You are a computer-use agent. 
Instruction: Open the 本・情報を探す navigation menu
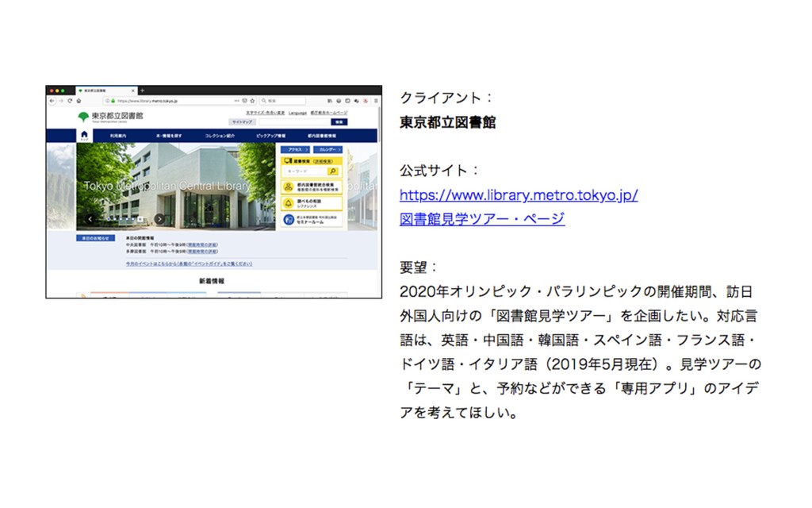169,136
